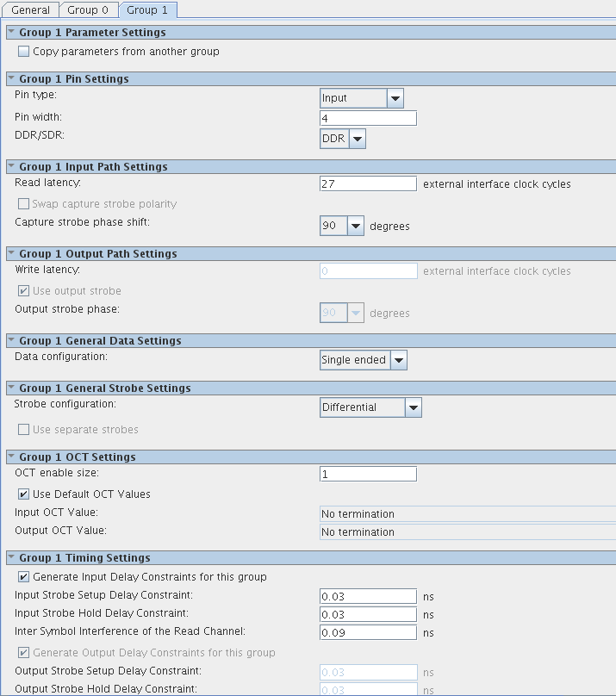Uncheck Use Default OCT Values
Viewport: 616px width, 696px height.
click(24, 494)
